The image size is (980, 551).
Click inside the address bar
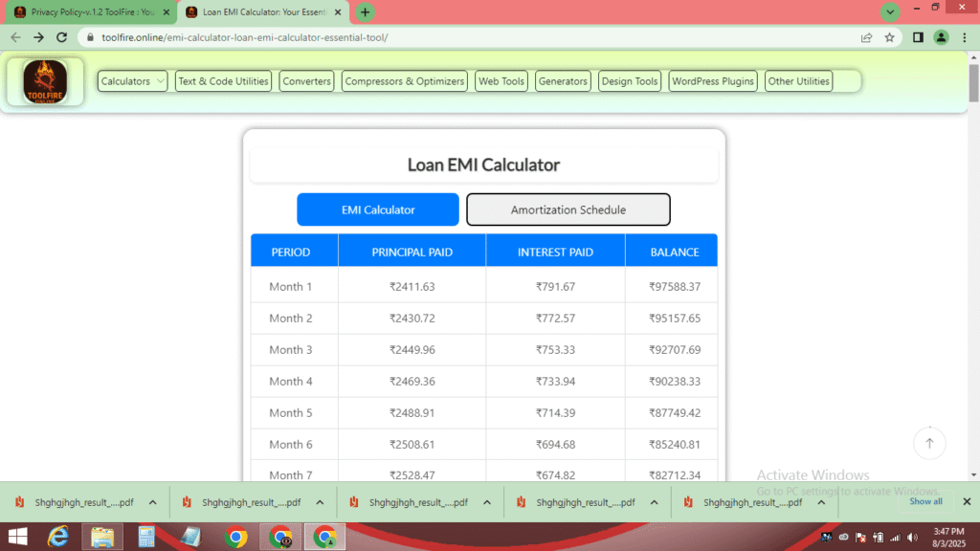pos(383,37)
